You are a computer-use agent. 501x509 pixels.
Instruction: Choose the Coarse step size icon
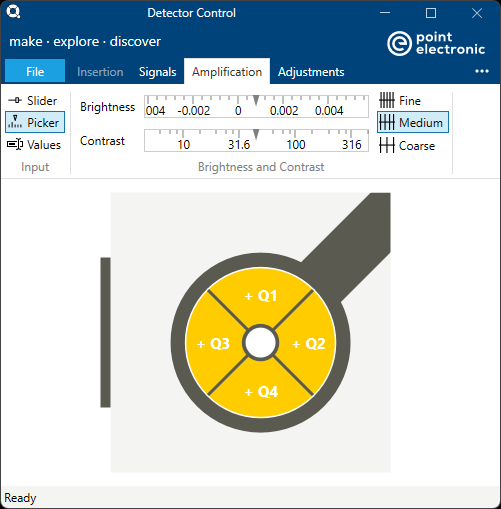tap(387, 145)
